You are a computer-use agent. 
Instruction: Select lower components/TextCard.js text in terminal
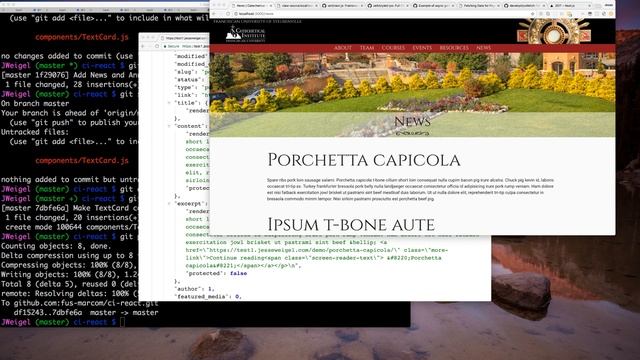coord(82,161)
